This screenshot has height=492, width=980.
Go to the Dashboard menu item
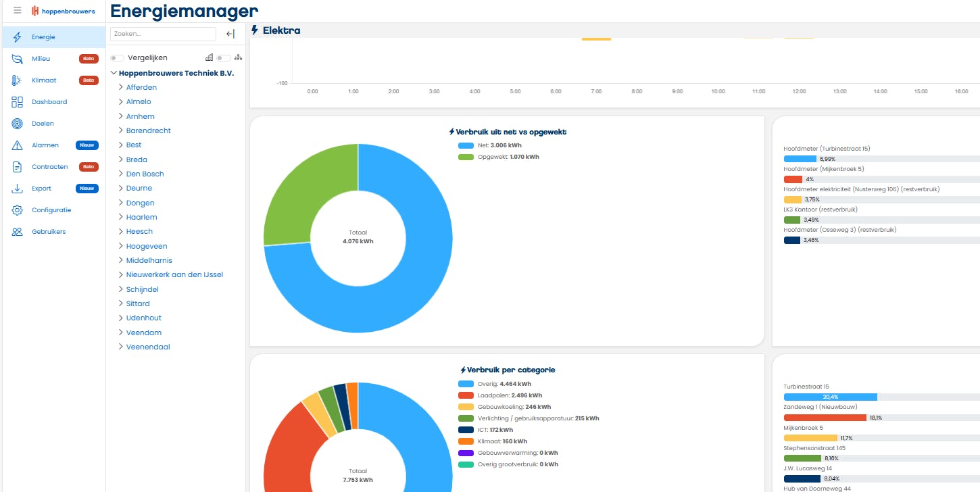coord(49,102)
